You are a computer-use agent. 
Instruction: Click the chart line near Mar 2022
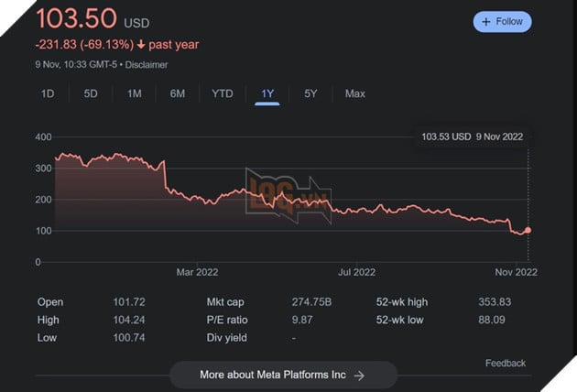tap(198, 198)
